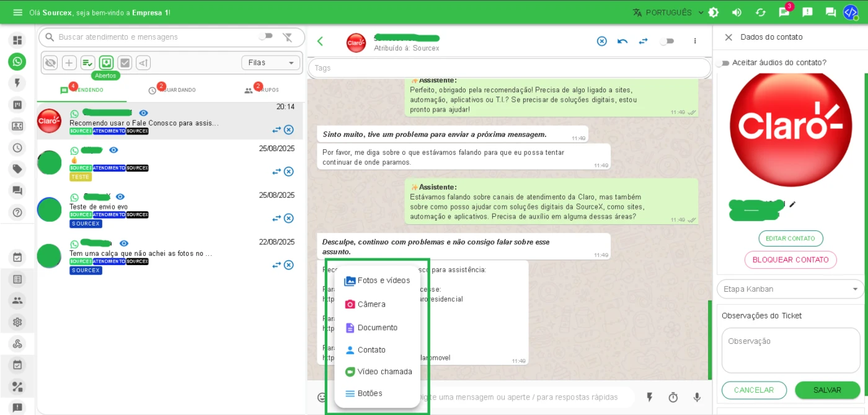Choose 'Fotos e vídeos' from attachment menu
This screenshot has height=415, width=868.
(x=377, y=281)
